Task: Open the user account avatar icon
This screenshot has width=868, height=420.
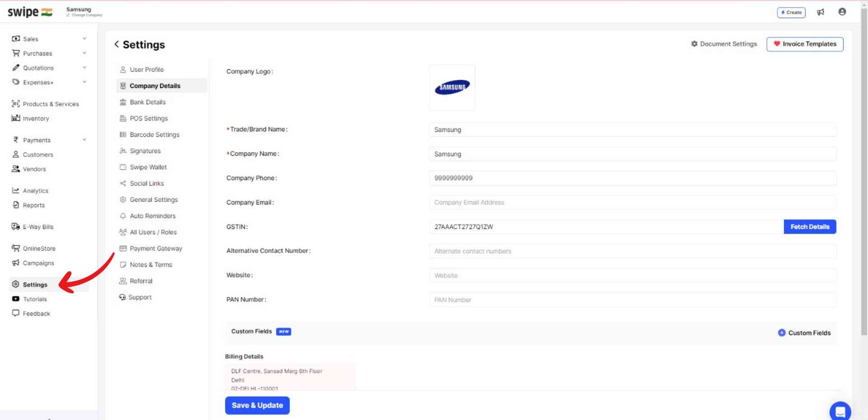Action: tap(842, 12)
